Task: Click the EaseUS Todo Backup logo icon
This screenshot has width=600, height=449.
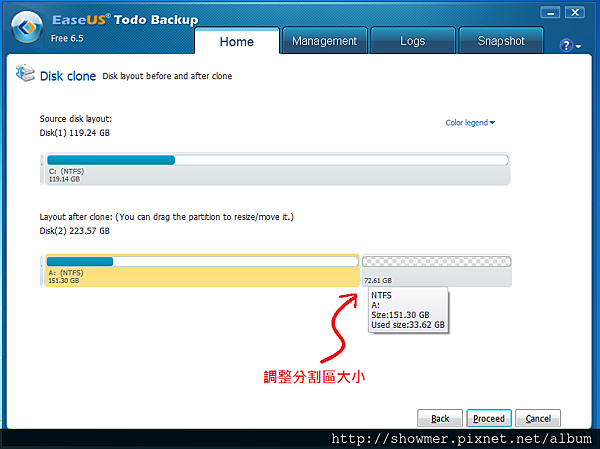Action: pos(27,27)
